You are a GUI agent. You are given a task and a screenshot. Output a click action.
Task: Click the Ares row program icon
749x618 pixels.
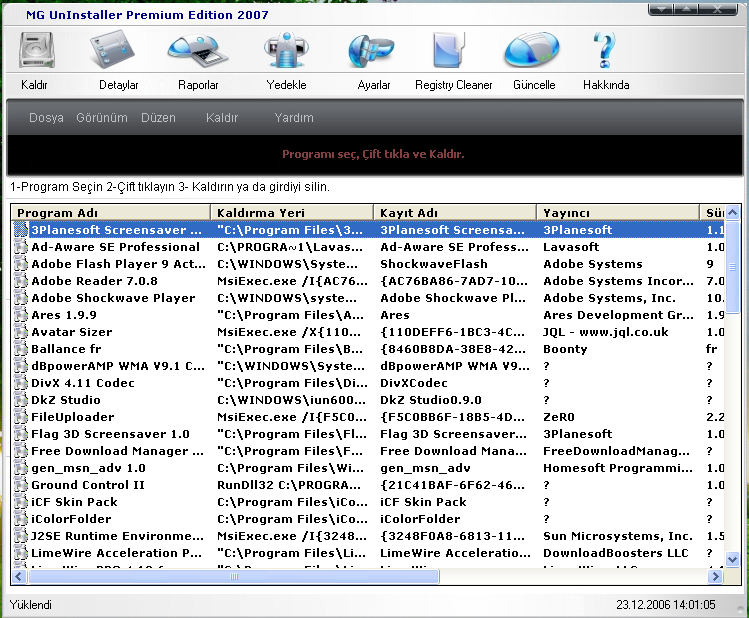pyautogui.click(x=21, y=315)
